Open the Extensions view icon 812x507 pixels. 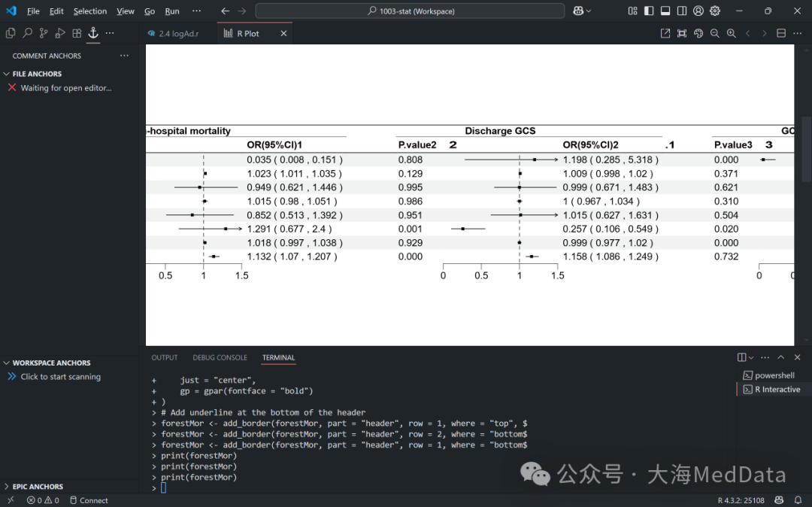tap(77, 33)
